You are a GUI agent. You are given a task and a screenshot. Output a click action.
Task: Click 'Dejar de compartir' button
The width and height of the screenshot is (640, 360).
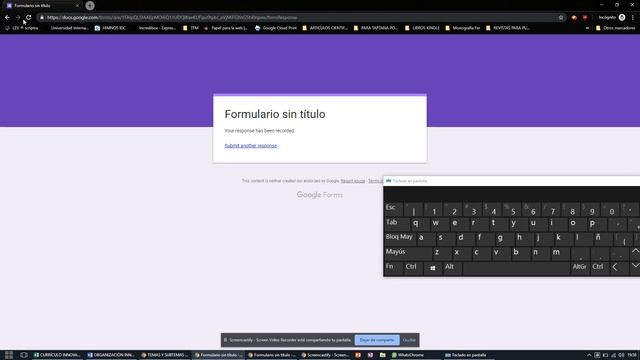point(377,340)
